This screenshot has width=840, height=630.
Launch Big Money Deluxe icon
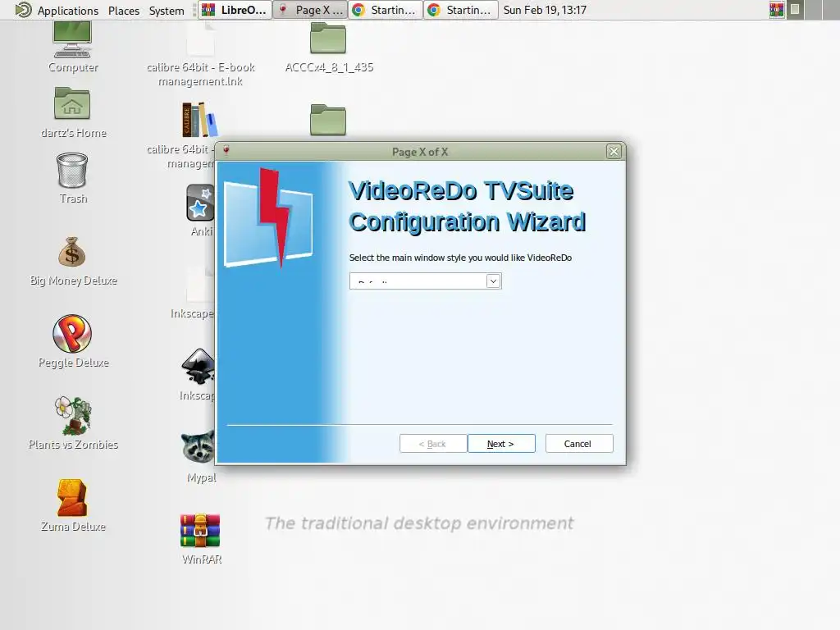pos(72,252)
